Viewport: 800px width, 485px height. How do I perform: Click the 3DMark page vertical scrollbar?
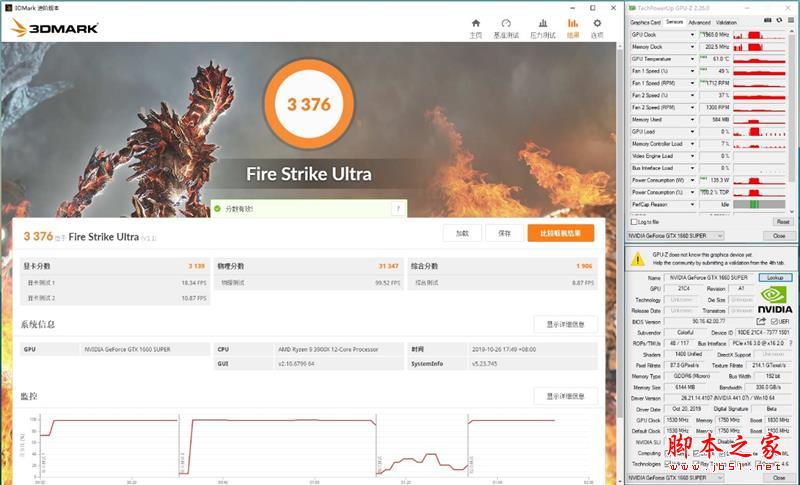(x=619, y=263)
